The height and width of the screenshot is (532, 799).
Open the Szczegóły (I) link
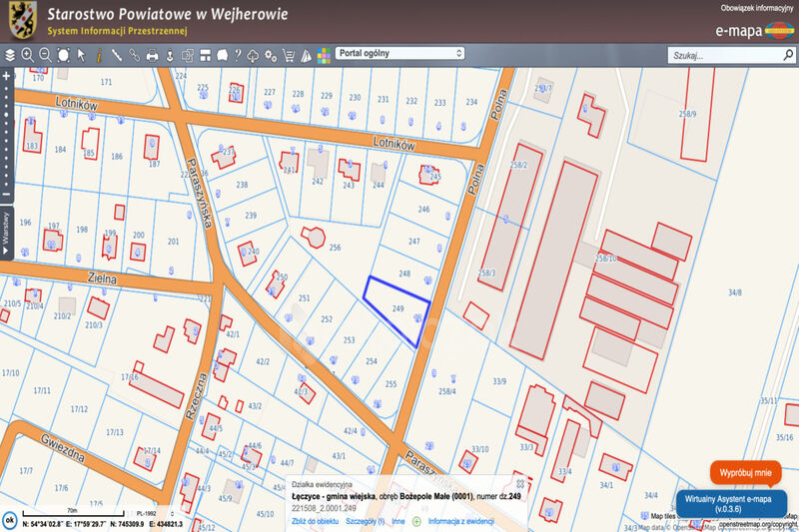pyautogui.click(x=365, y=521)
